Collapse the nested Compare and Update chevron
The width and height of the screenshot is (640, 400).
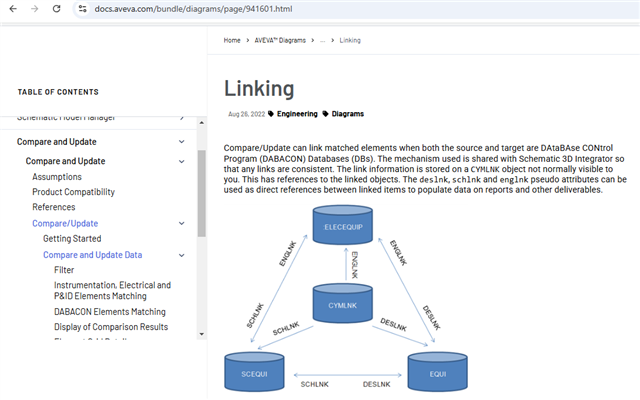tap(182, 161)
